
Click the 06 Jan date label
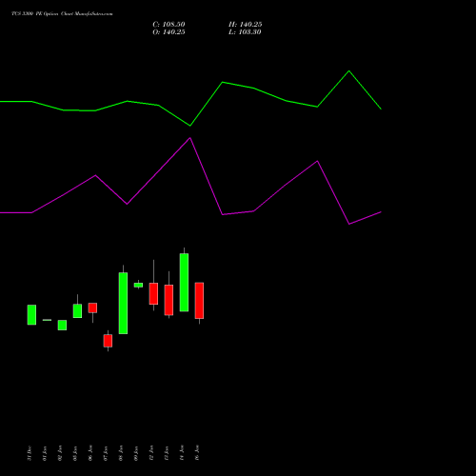tap(90, 453)
